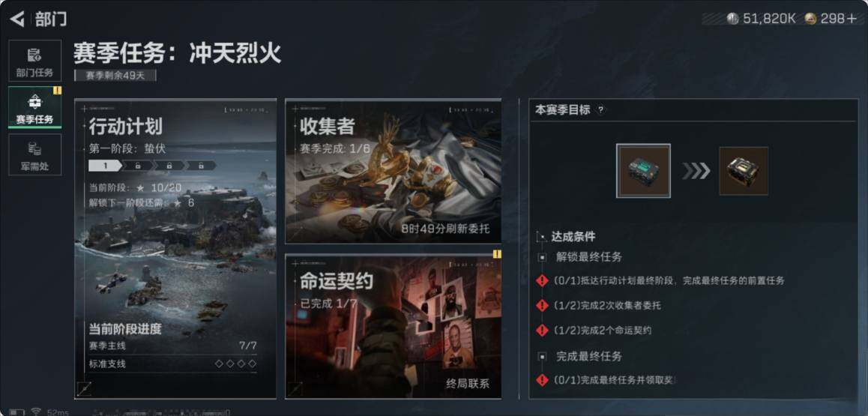Select stage 1 of the 行动计划 progress bar
Image resolution: width=868 pixels, height=416 pixels.
[105, 166]
